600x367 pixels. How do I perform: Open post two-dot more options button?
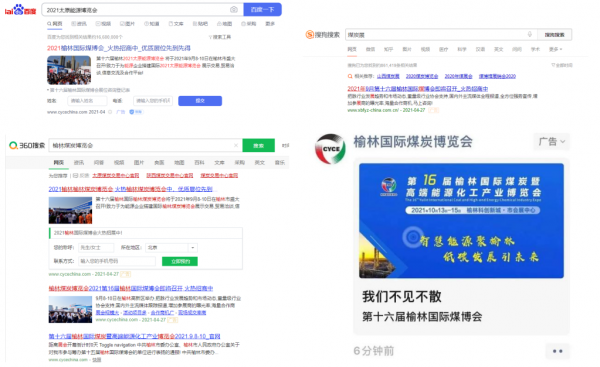[558, 351]
